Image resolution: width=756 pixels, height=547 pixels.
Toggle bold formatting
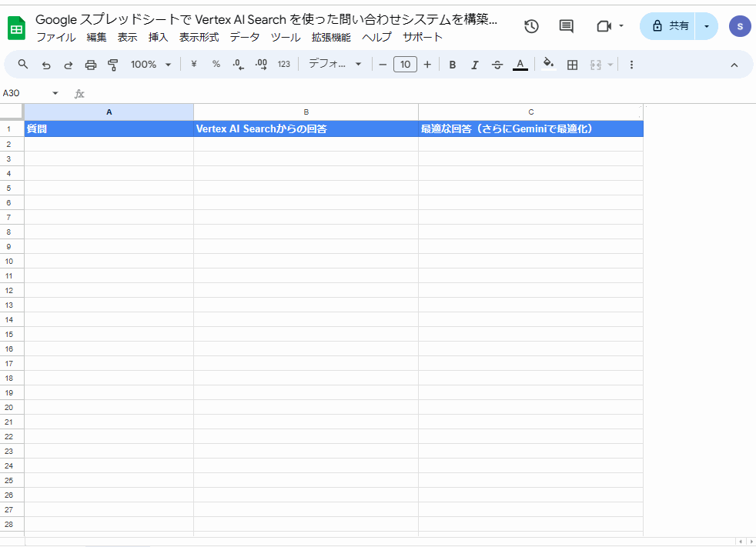452,65
